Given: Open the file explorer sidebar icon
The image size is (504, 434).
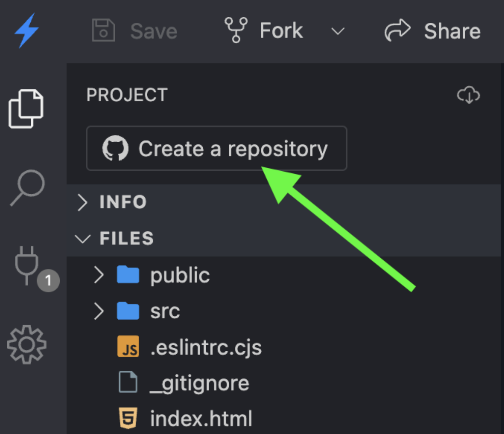Looking at the screenshot, I should [26, 108].
